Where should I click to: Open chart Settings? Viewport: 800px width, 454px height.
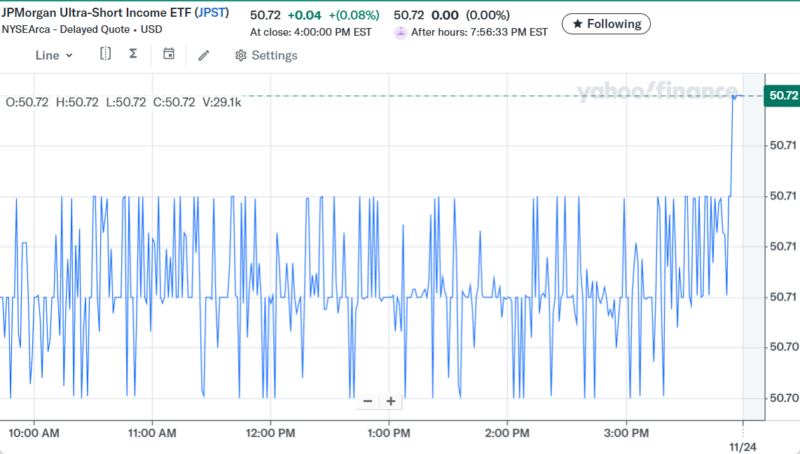coord(266,55)
